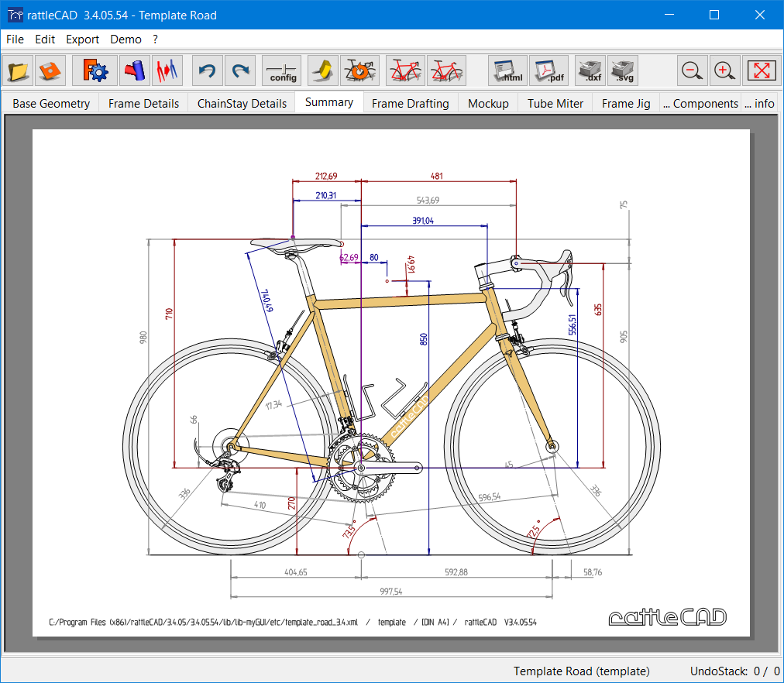Zoom in with the plus magnifier
This screenshot has height=683, width=784.
coord(724,70)
